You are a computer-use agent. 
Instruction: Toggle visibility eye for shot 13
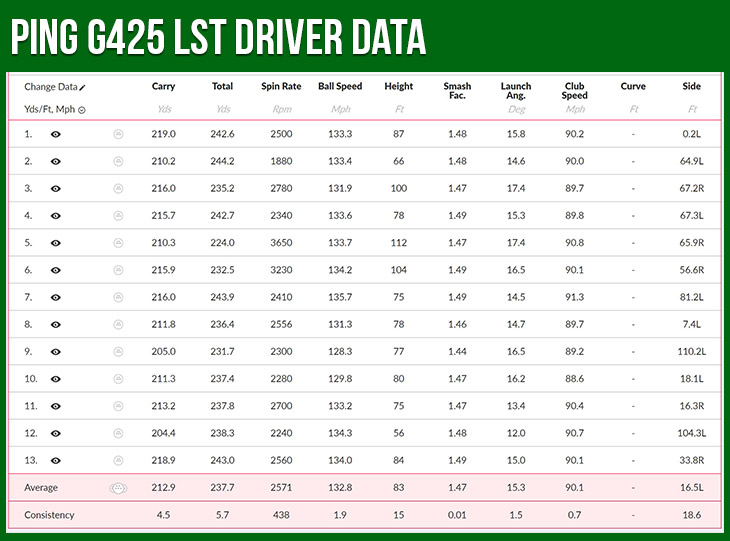point(56,460)
